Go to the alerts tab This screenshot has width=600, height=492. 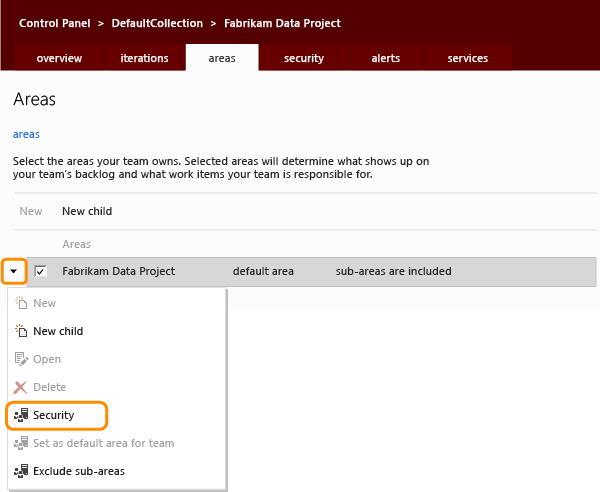tap(386, 58)
